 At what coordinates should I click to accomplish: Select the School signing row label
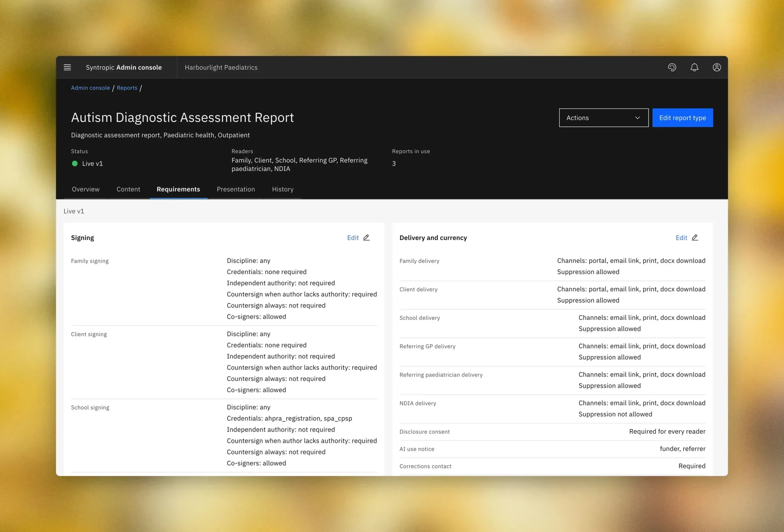point(90,408)
